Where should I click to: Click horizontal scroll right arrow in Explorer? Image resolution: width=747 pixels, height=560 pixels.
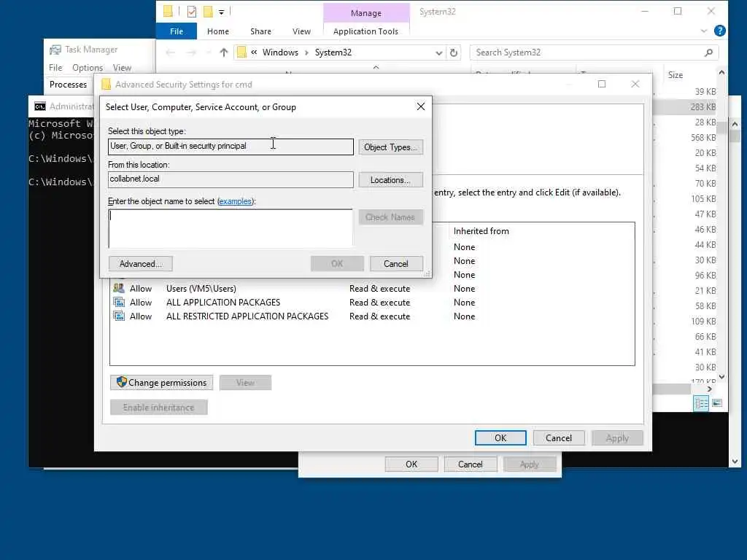point(709,389)
